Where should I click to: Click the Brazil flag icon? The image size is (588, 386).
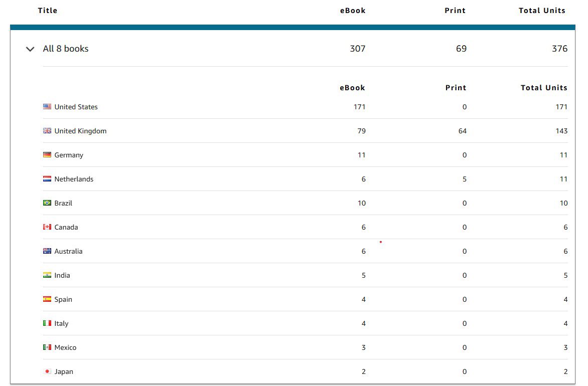pos(47,203)
